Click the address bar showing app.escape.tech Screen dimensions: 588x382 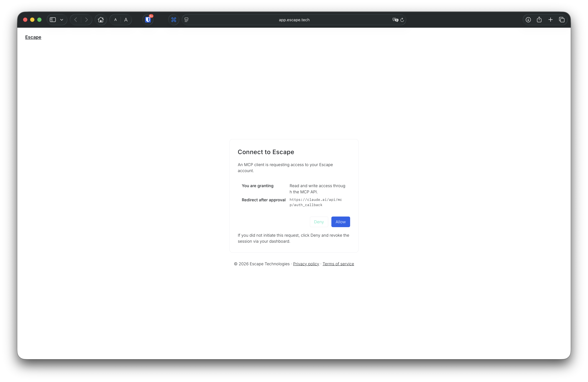tap(294, 20)
